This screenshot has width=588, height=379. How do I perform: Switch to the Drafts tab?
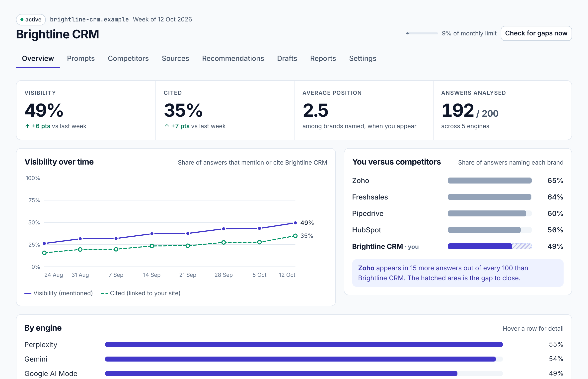click(x=287, y=58)
